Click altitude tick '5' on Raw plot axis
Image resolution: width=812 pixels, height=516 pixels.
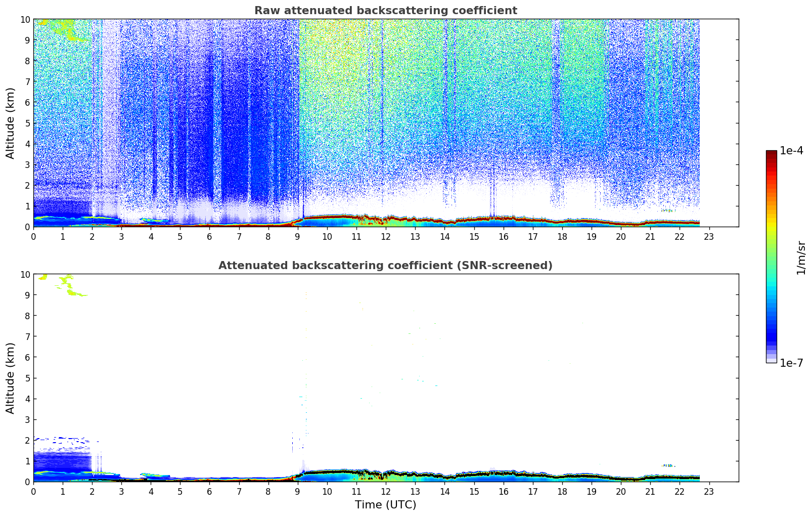[28, 123]
